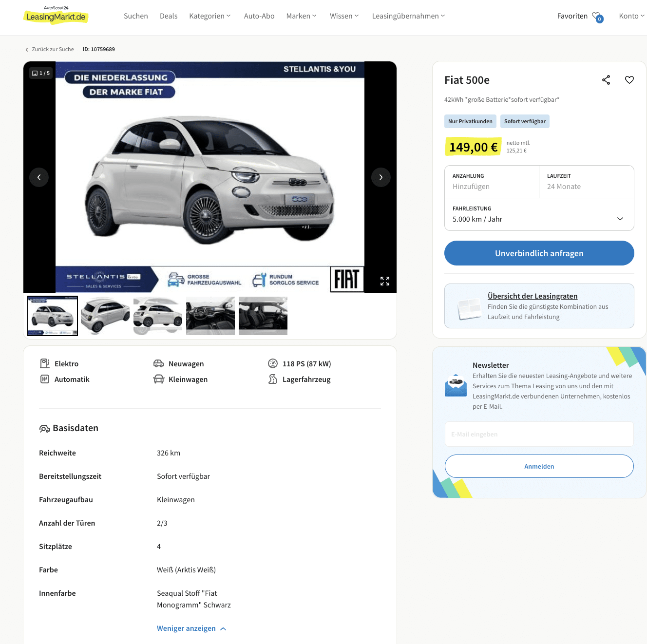Screen dimensions: 647x644
Task: Open the gallery in fullscreen
Action: pyautogui.click(x=385, y=281)
